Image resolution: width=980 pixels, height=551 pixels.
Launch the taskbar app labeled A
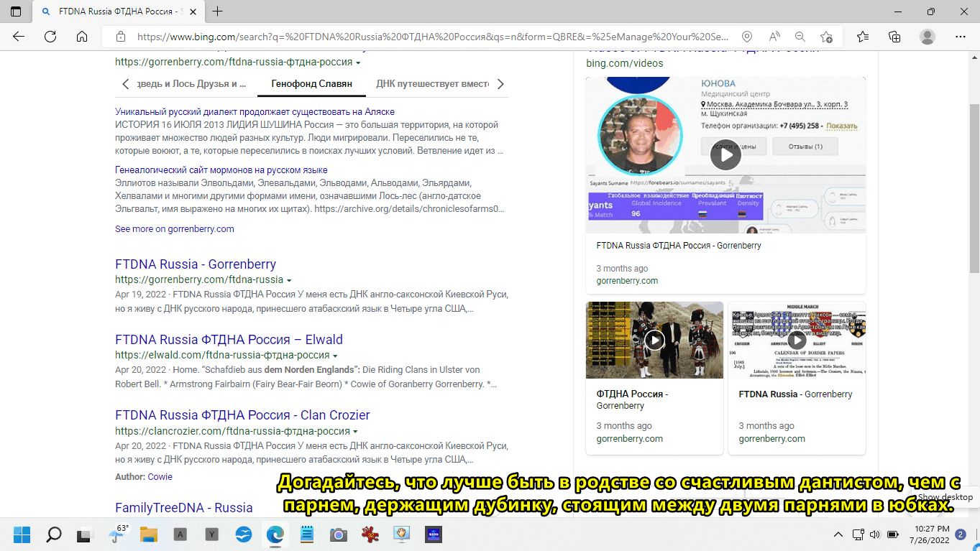point(180,534)
